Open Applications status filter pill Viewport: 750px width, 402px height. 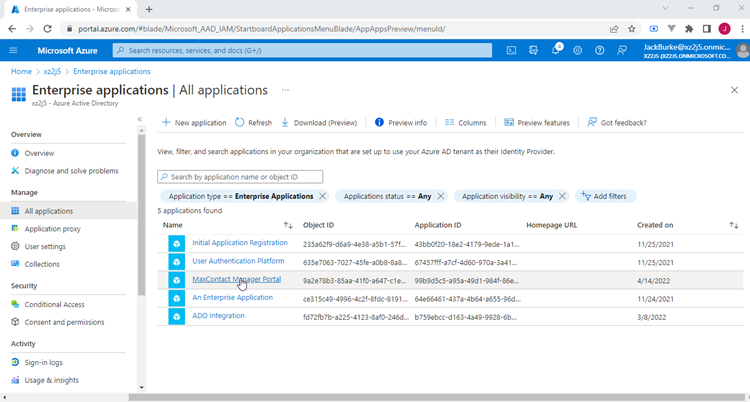click(387, 196)
